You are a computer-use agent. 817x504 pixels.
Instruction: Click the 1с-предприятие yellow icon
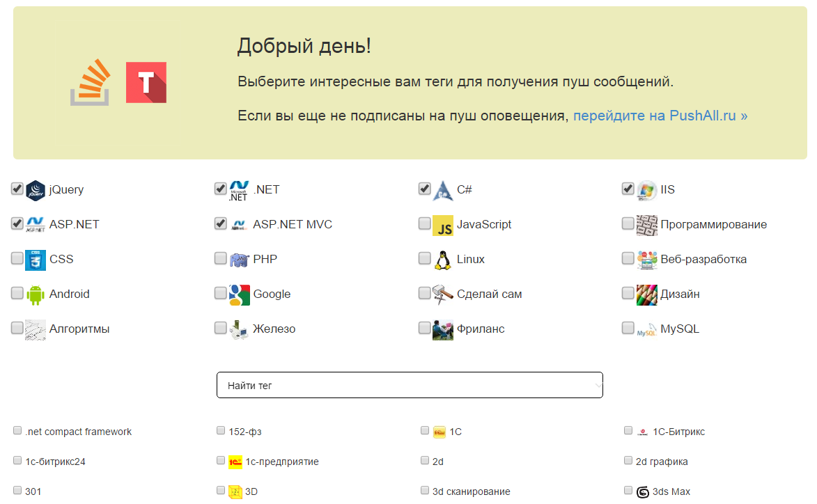235,462
